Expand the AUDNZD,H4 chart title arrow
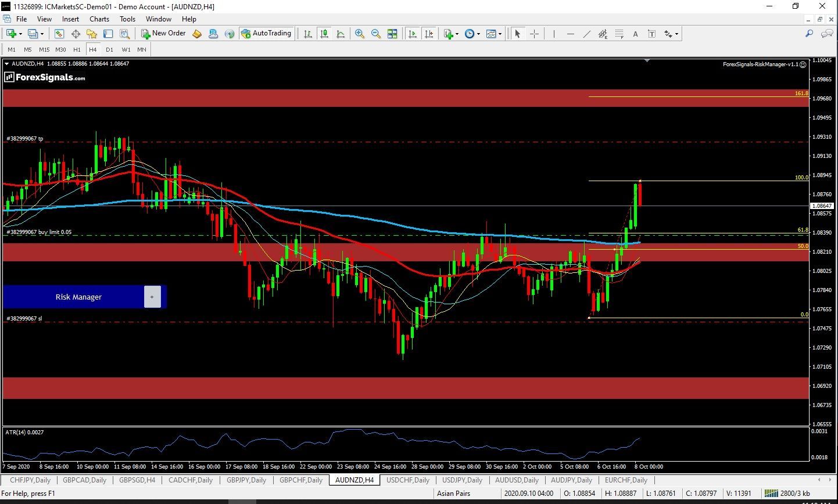 (x=6, y=64)
